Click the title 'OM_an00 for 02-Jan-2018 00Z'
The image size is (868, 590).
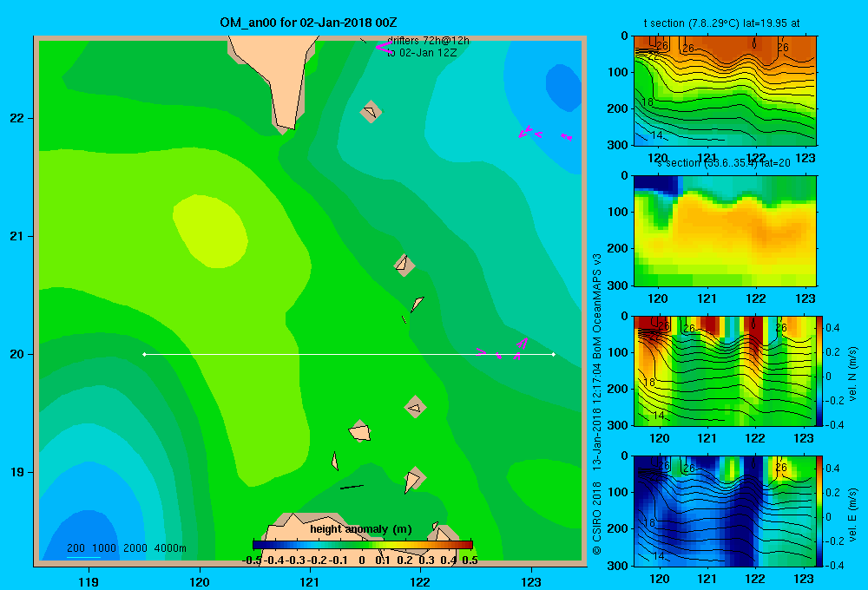click(x=308, y=23)
